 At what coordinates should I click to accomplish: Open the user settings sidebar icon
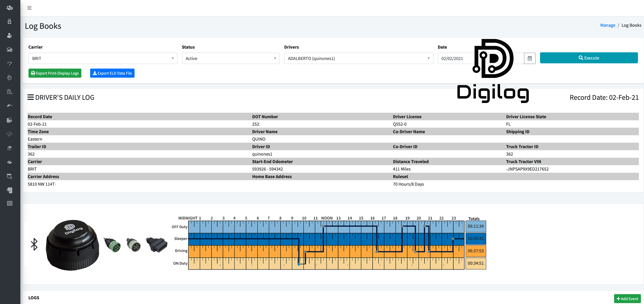(9, 8)
